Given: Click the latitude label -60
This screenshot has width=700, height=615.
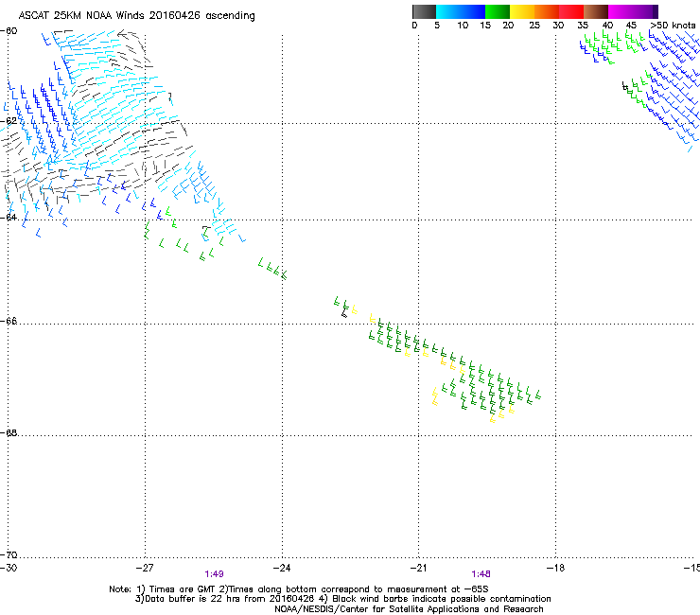Looking at the screenshot, I should (9, 31).
